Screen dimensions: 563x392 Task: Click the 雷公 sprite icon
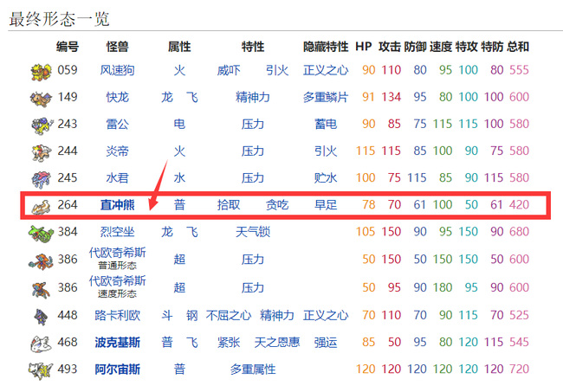pyautogui.click(x=42, y=125)
